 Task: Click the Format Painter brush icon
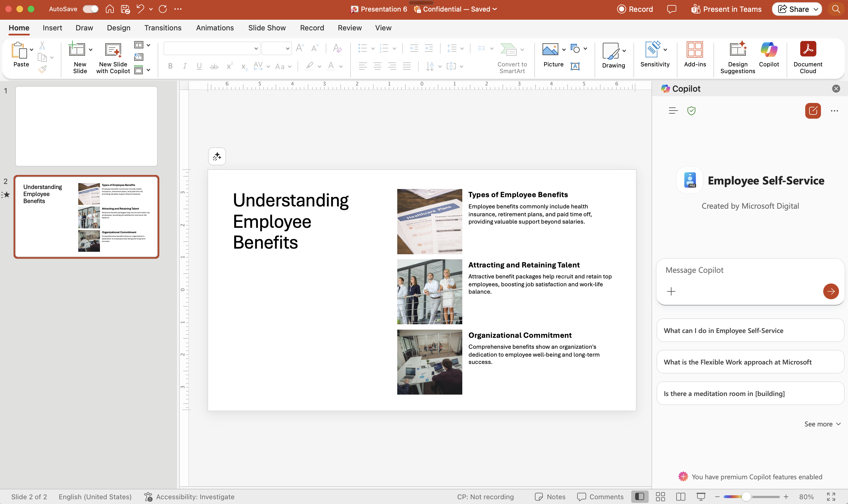pyautogui.click(x=42, y=70)
